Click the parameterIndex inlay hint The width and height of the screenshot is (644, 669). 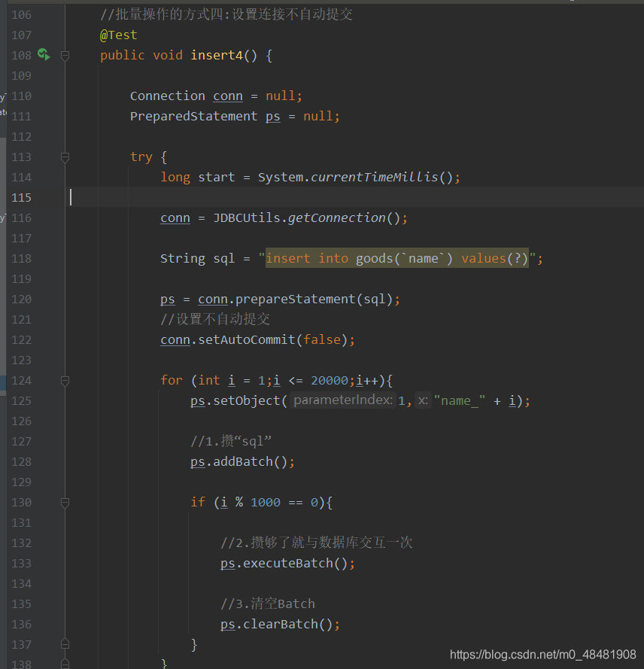(x=343, y=400)
